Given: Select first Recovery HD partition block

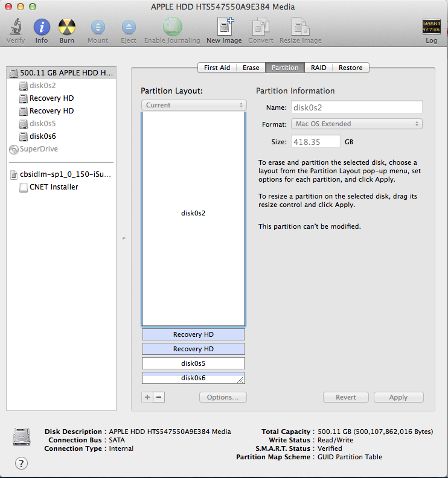Looking at the screenshot, I should click(193, 334).
